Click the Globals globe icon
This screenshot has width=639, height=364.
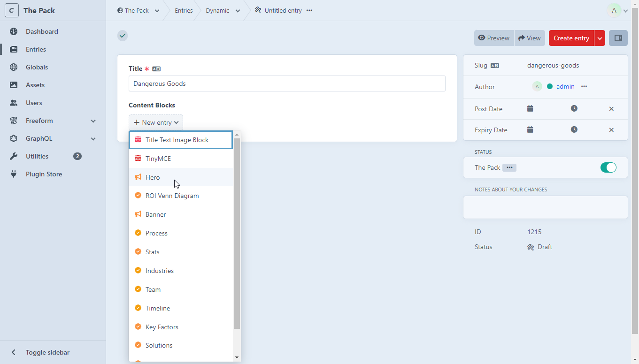click(x=14, y=67)
